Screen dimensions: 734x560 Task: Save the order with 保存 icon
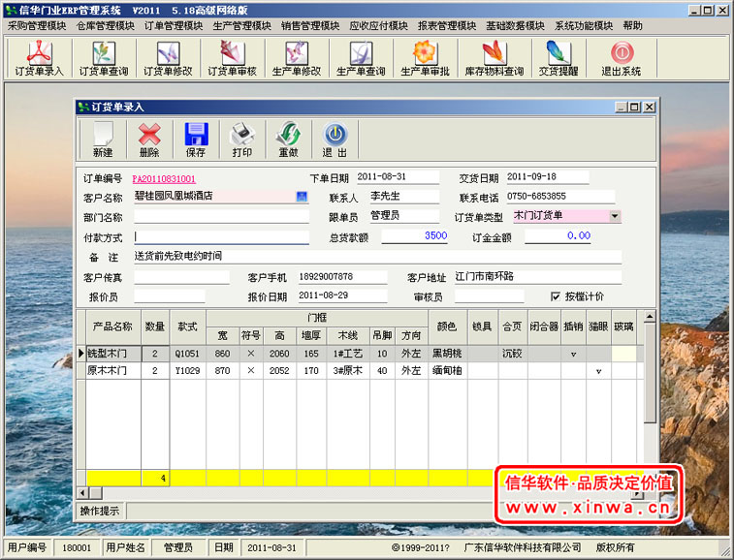(x=196, y=139)
